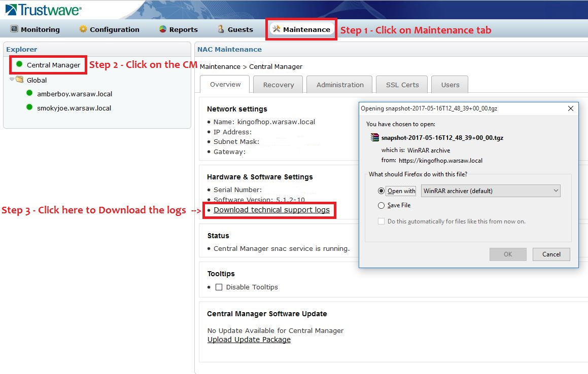Click the Configuration gear icon
This screenshot has width=588, height=374.
tap(83, 29)
